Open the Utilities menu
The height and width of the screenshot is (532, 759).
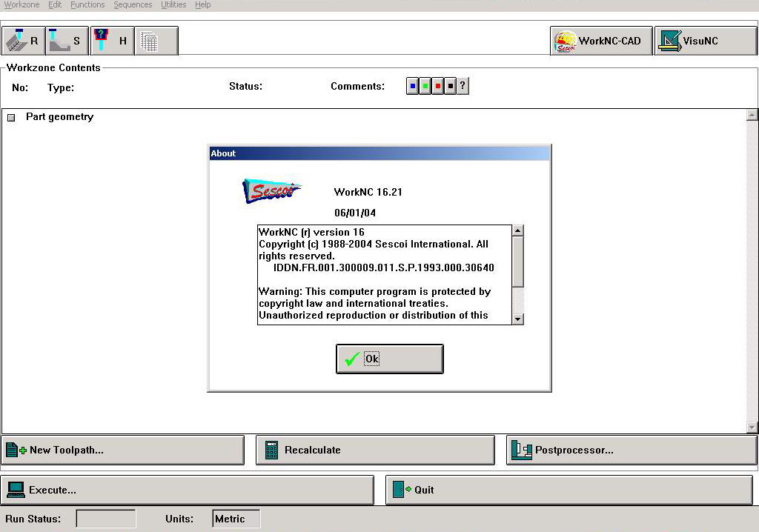(x=173, y=4)
